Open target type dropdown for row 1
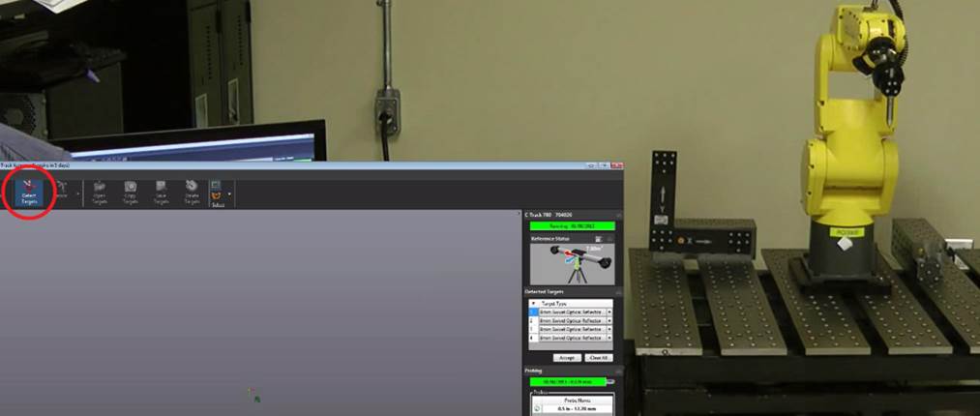980x416 pixels. tap(609, 312)
